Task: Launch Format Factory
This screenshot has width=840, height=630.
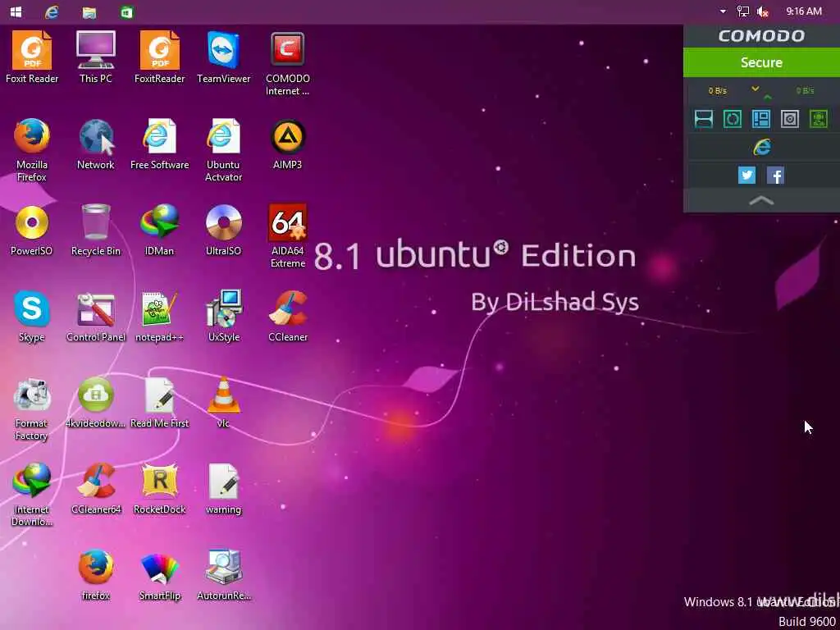Action: [32, 409]
